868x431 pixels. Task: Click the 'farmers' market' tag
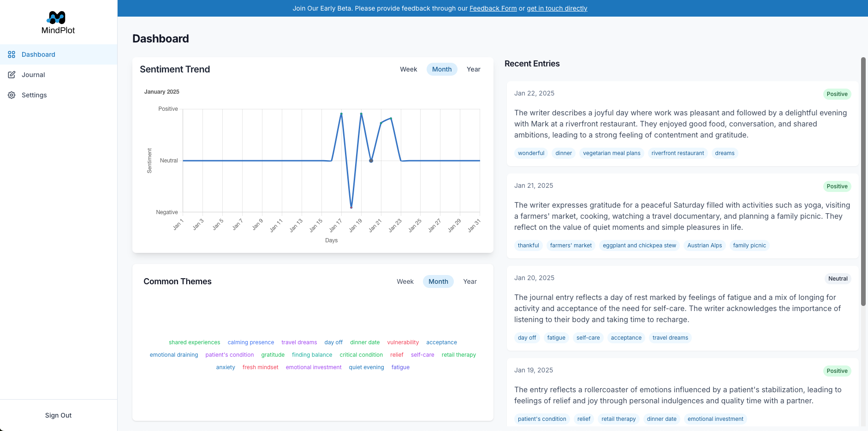pyautogui.click(x=571, y=245)
